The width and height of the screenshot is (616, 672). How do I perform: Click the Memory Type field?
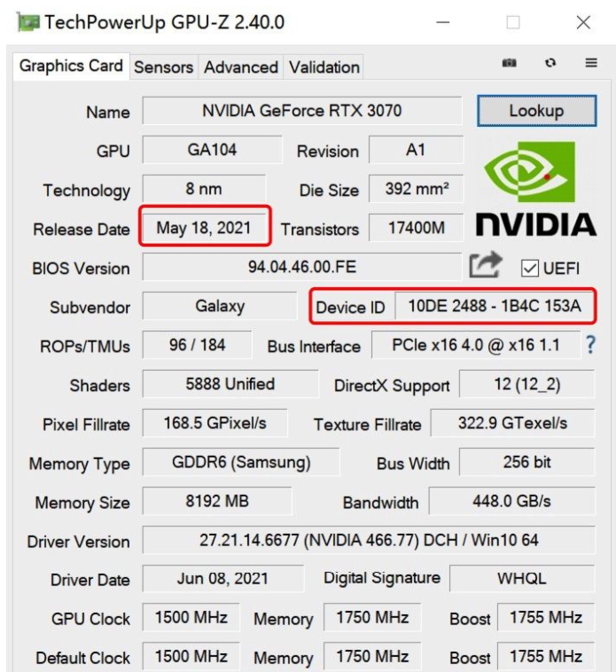point(240,462)
